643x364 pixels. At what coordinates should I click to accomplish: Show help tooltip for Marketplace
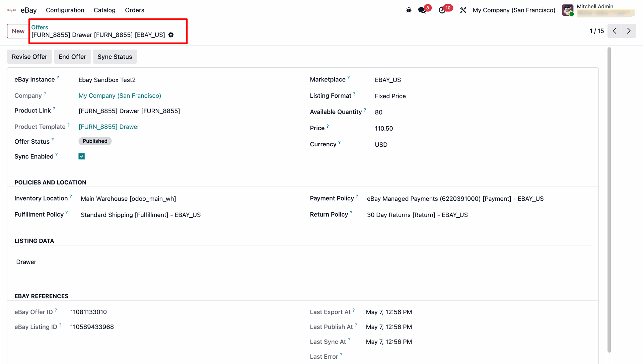tap(348, 77)
